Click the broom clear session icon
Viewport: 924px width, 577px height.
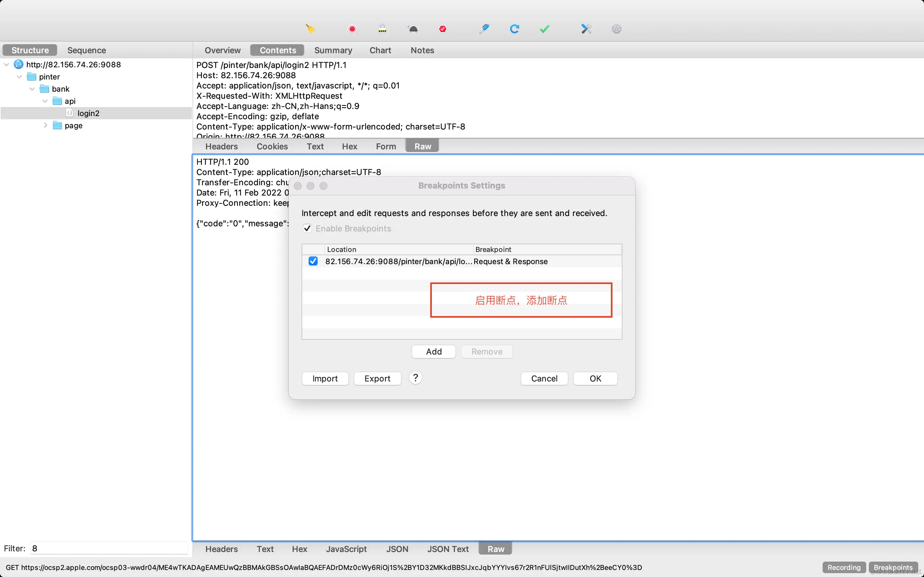click(310, 29)
